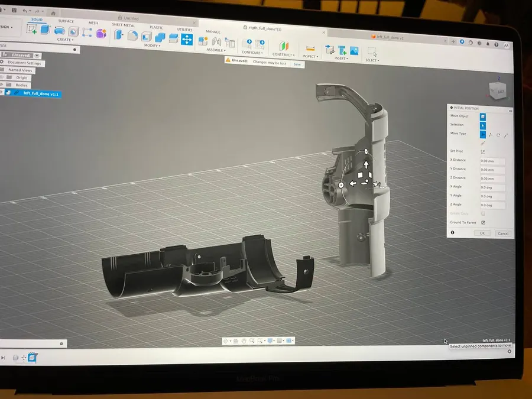Image resolution: width=532 pixels, height=399 pixels.
Task: Toggle visibility eye of Bodies folder
Action: click(1, 84)
